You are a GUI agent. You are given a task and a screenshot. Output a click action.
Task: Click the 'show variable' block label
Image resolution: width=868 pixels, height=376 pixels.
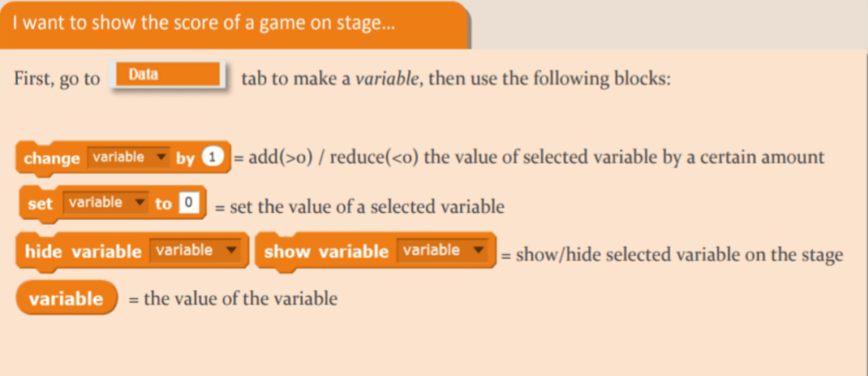tap(326, 251)
